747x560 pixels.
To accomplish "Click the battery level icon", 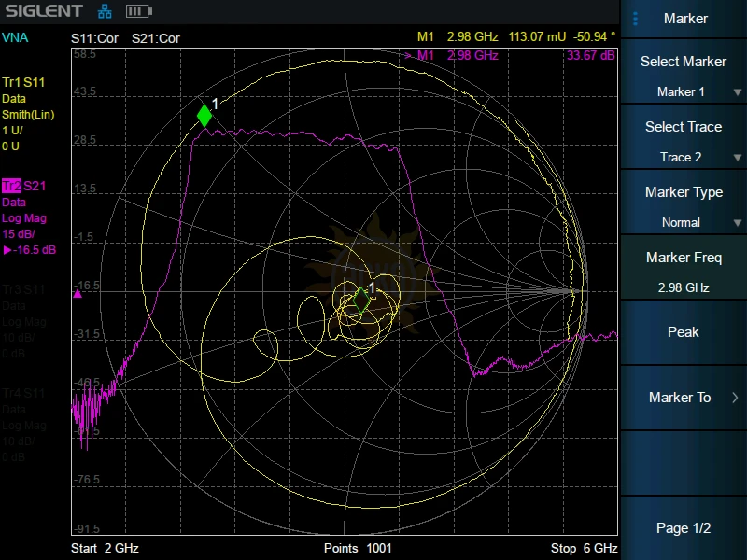I will [x=138, y=11].
